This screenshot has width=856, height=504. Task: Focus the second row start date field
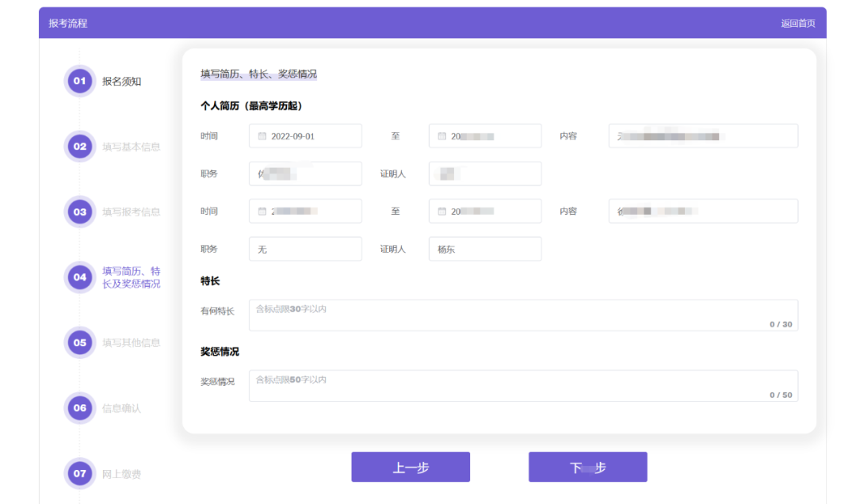(305, 212)
